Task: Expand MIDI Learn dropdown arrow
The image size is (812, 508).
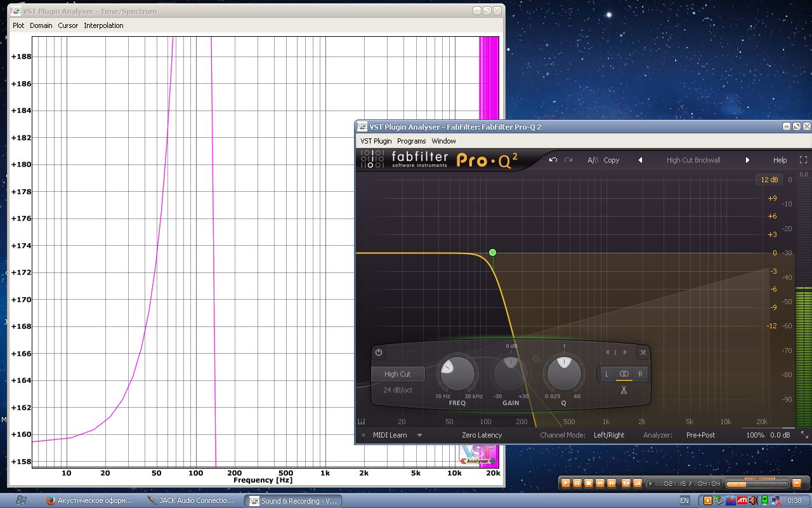Action: 419,435
